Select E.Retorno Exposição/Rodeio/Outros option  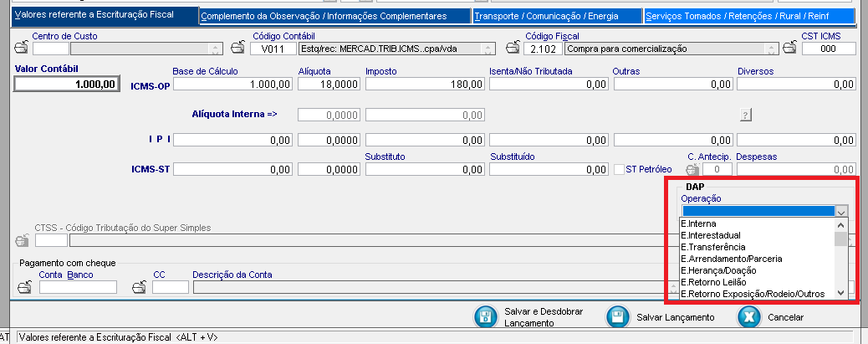pos(757,294)
